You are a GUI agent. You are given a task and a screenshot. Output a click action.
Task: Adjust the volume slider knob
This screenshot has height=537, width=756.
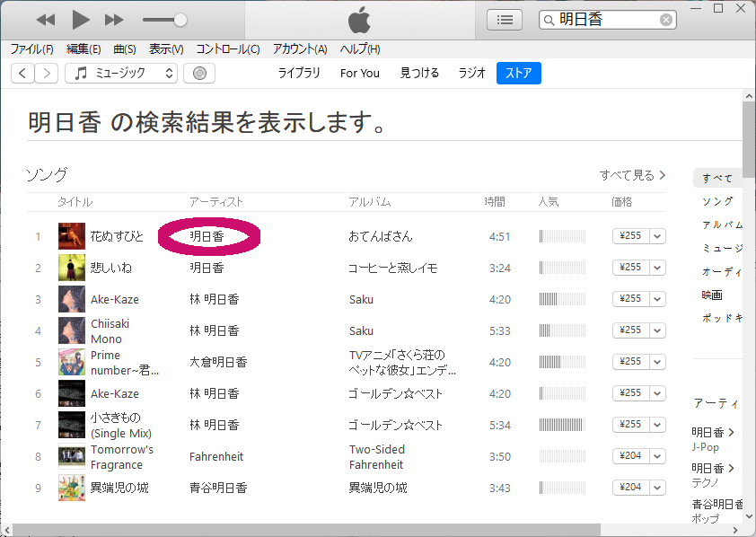pyautogui.click(x=180, y=20)
